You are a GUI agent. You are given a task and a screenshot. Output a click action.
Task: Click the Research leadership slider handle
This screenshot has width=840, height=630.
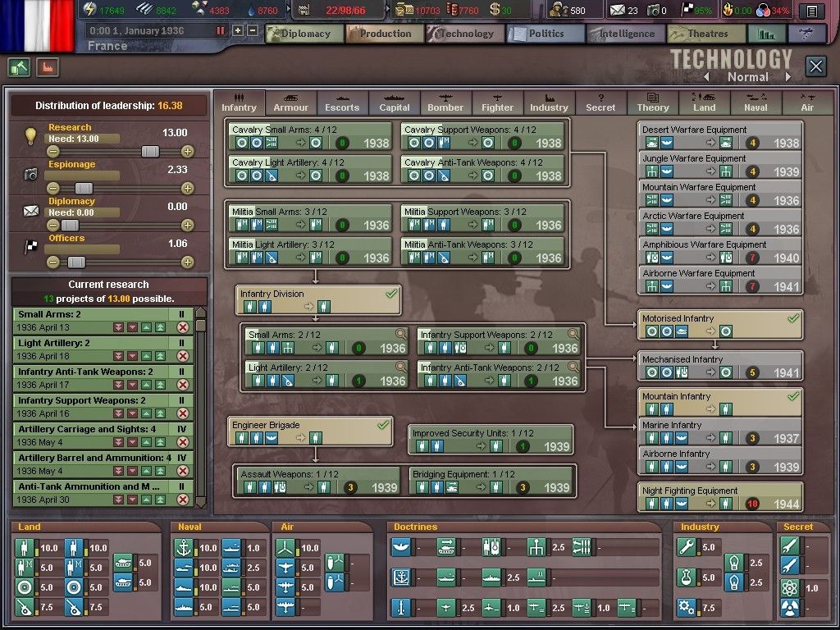(x=150, y=152)
